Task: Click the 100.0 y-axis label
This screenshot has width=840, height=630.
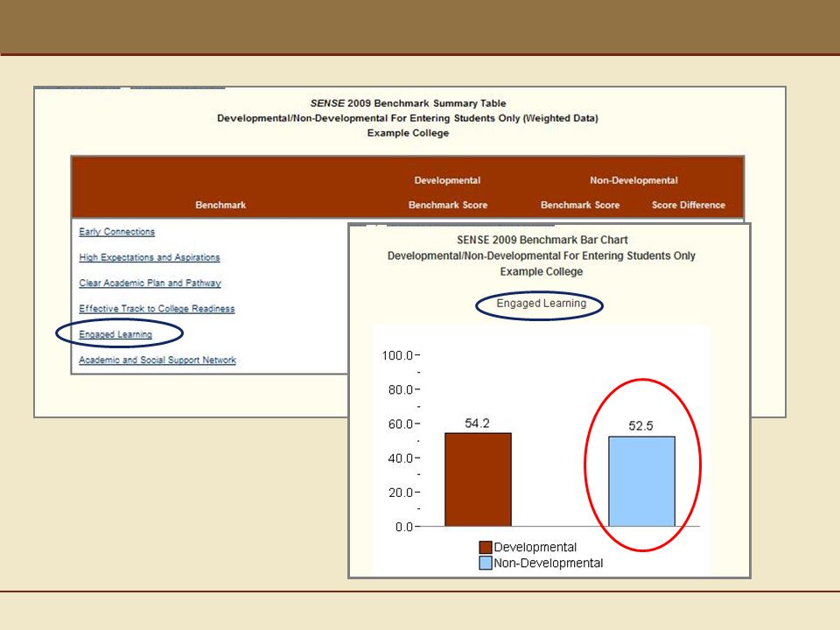Action: 397,355
